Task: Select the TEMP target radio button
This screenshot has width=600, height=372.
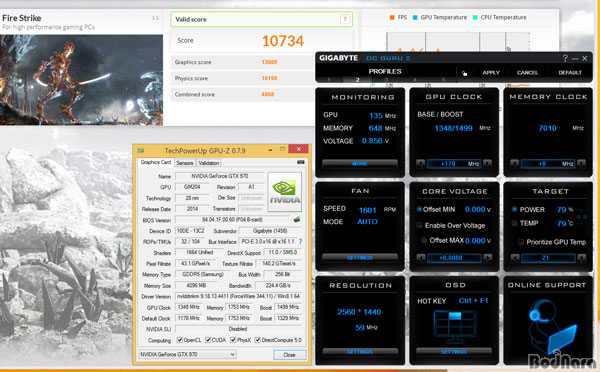Action: (x=514, y=223)
